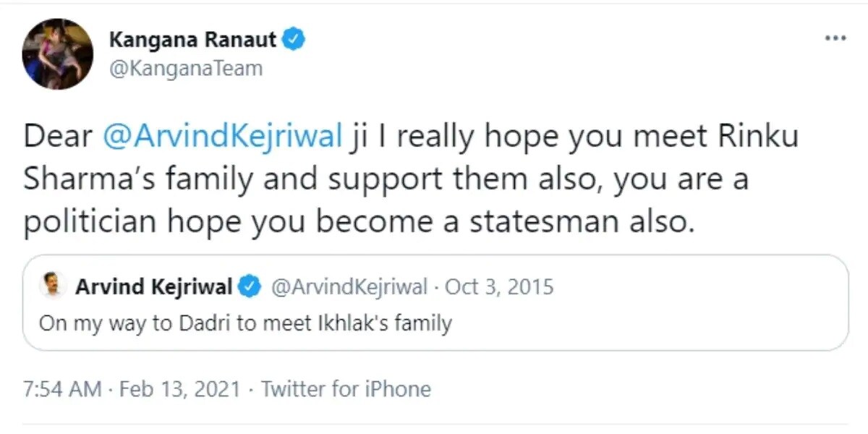Click the Kangana Ranaut display name

click(x=192, y=41)
